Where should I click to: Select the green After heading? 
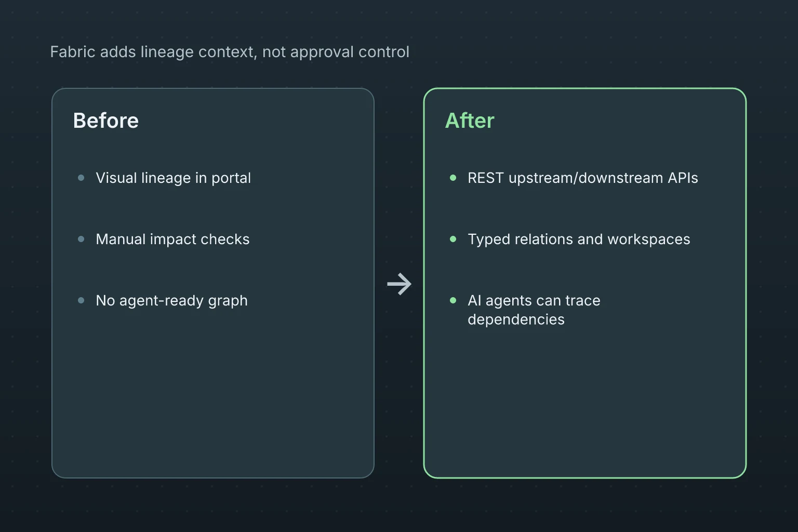coord(470,121)
